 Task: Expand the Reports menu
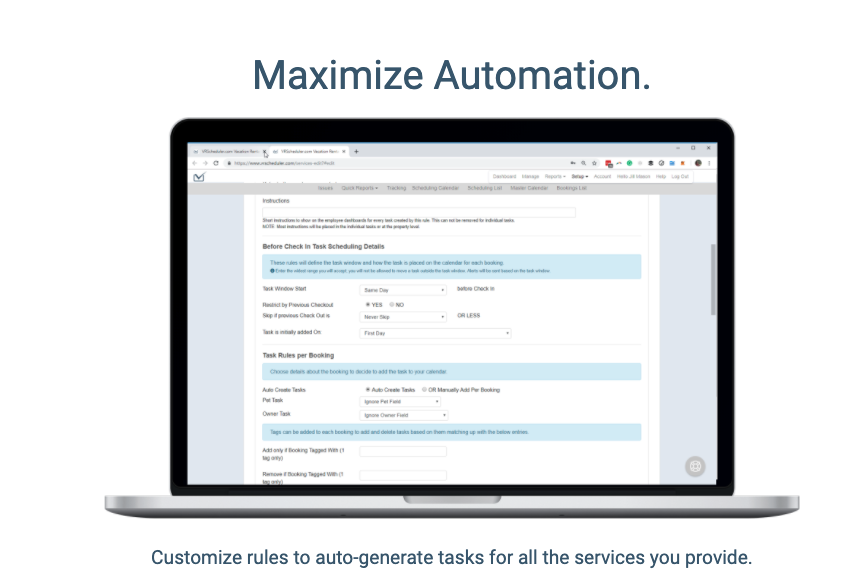555,177
